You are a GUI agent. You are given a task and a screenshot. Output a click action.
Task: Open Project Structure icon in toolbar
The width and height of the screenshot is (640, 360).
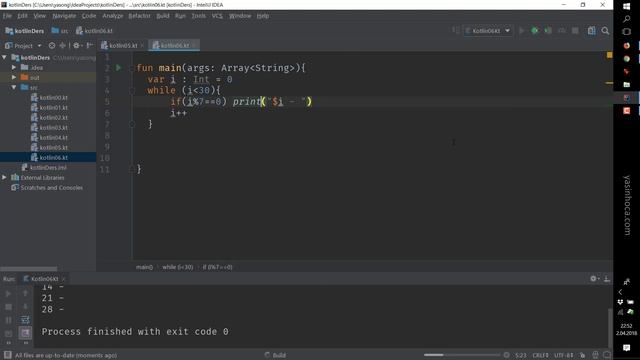[591, 31]
